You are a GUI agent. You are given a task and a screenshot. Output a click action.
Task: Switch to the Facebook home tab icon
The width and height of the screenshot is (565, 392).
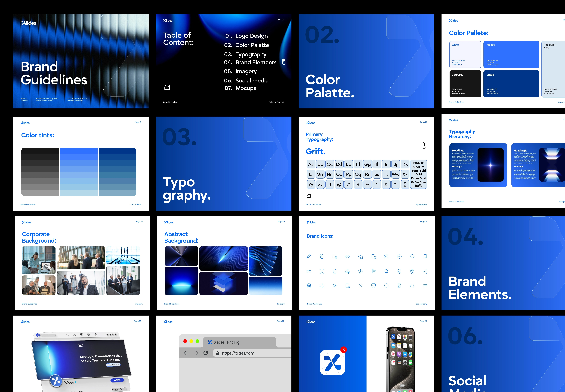[x=68, y=335]
